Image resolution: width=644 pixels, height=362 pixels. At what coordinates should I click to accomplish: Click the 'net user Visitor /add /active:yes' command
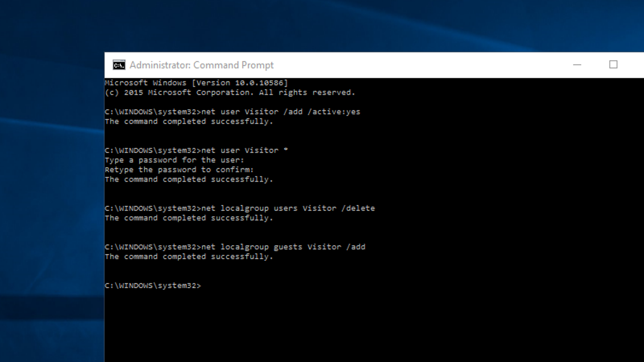pyautogui.click(x=281, y=112)
